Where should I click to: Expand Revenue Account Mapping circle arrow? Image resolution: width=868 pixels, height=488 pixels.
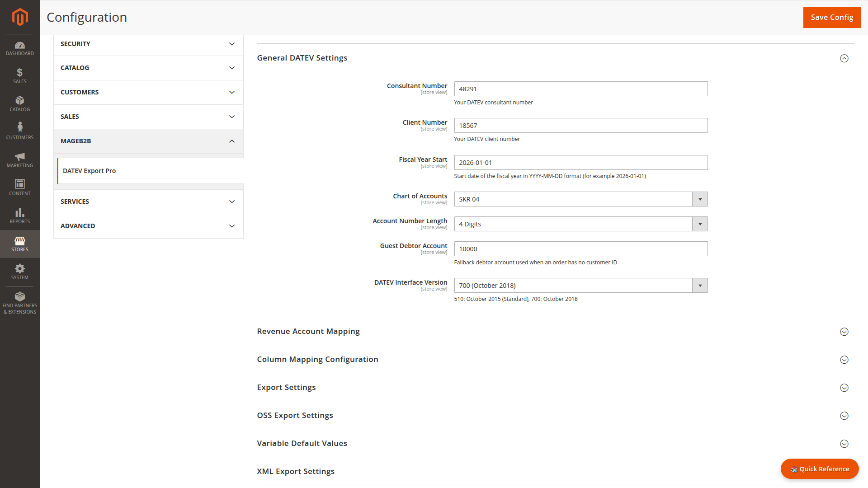pyautogui.click(x=844, y=332)
